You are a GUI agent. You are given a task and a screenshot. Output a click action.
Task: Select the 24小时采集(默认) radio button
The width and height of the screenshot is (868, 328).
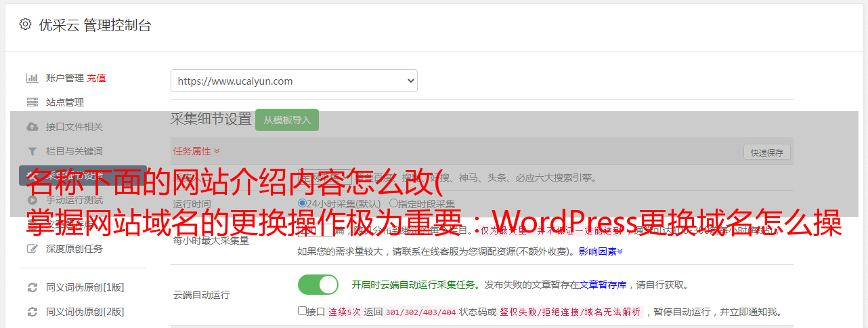302,203
